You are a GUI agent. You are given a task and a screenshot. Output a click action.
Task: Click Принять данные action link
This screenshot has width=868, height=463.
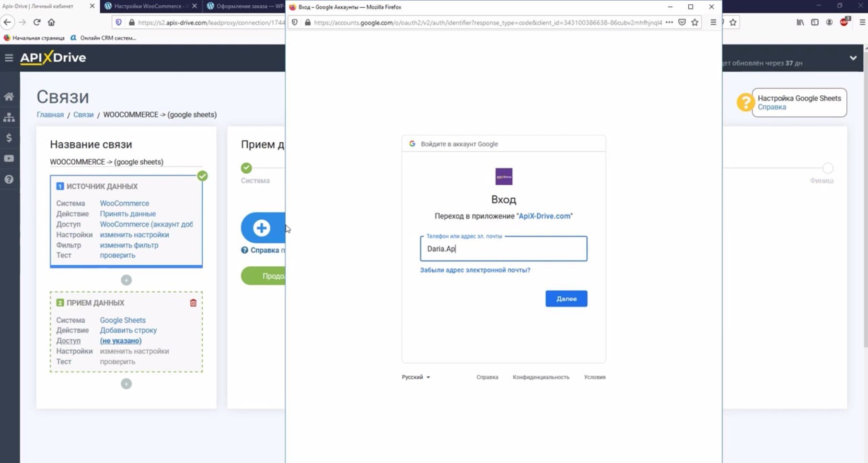pos(127,214)
